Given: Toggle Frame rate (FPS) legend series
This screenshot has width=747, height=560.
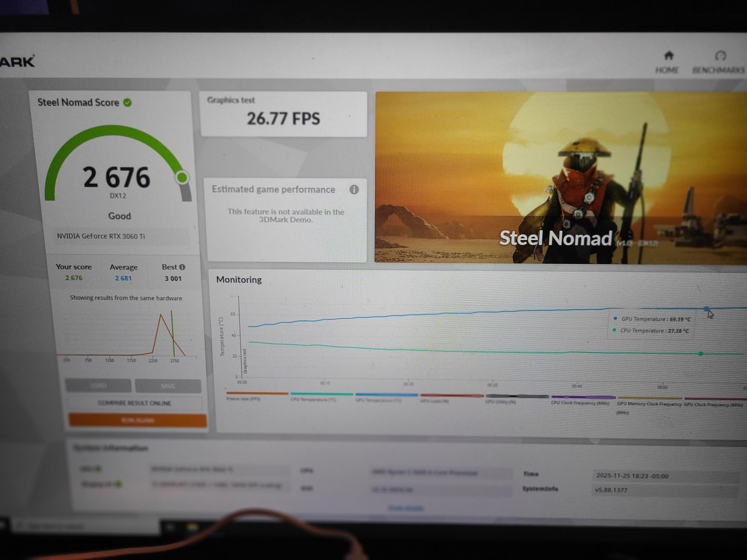Looking at the screenshot, I should [243, 398].
